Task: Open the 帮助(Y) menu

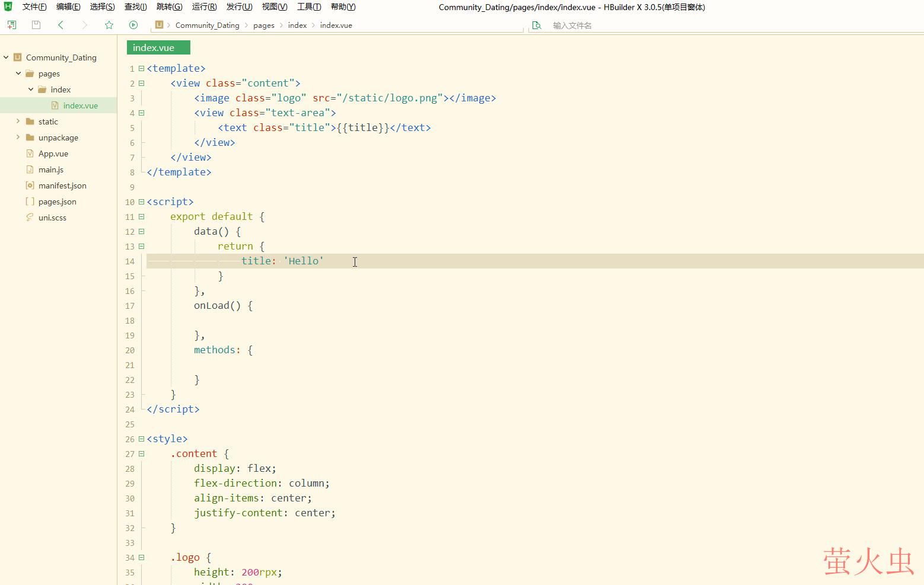Action: (x=343, y=7)
